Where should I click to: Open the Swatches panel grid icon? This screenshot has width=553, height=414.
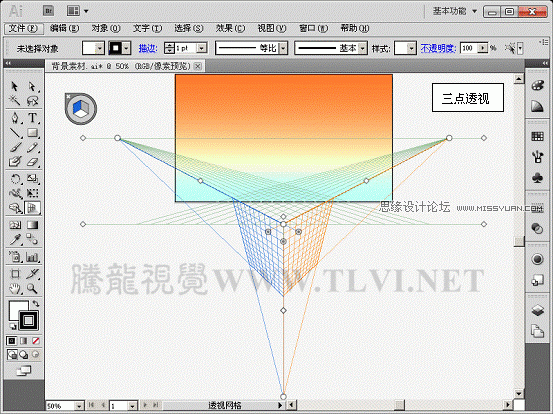(537, 136)
